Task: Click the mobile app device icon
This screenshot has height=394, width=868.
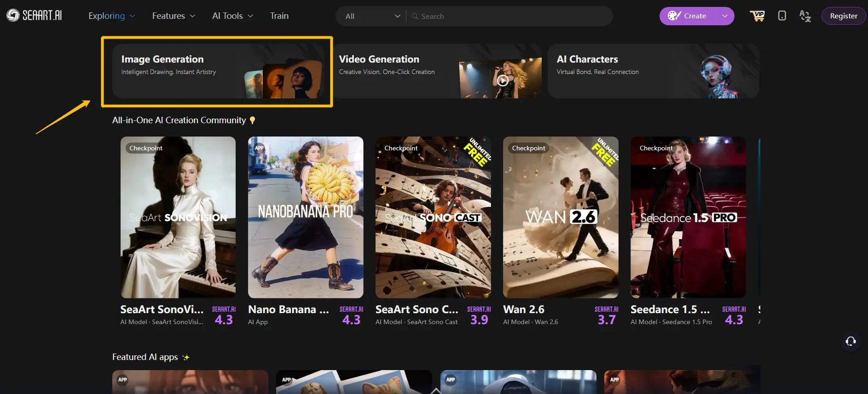Action: coord(782,16)
